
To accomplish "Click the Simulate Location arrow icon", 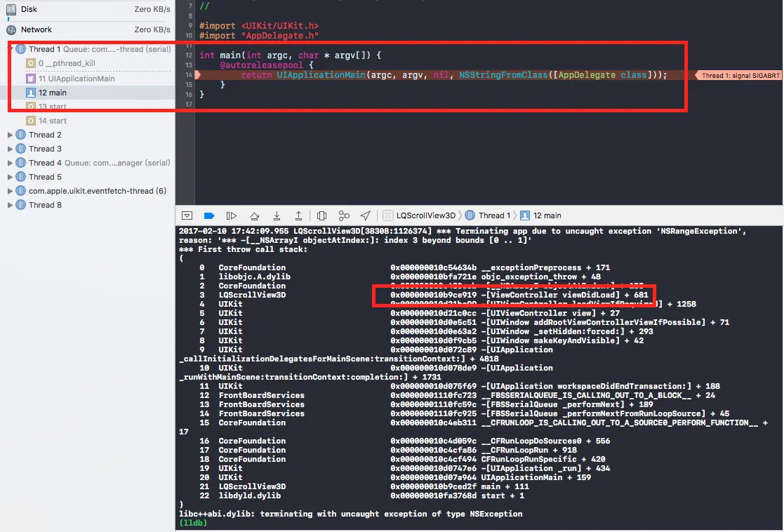I will [x=366, y=215].
